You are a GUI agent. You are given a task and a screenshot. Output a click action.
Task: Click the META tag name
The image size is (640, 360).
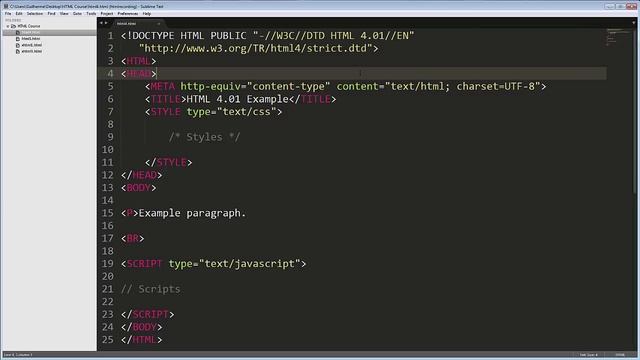pos(162,87)
